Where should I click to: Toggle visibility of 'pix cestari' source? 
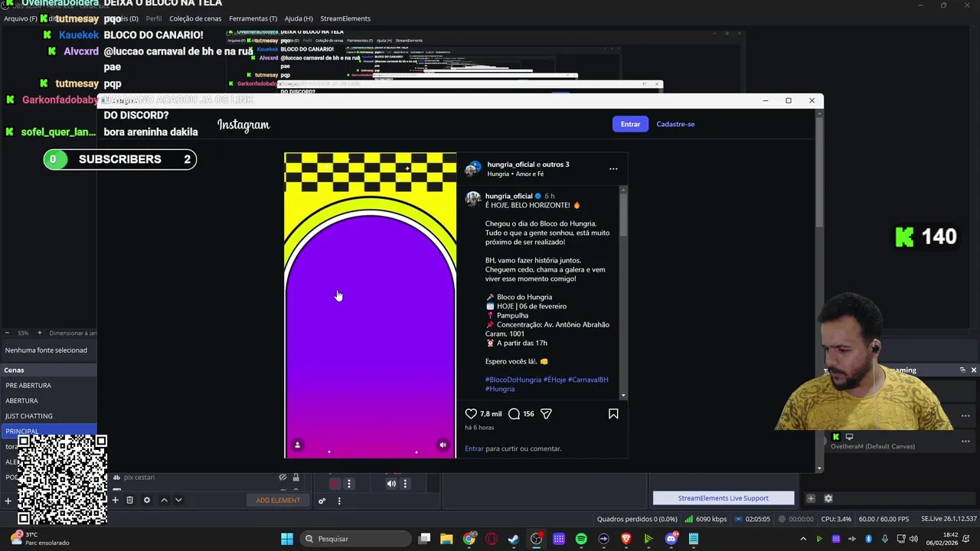coord(283,478)
